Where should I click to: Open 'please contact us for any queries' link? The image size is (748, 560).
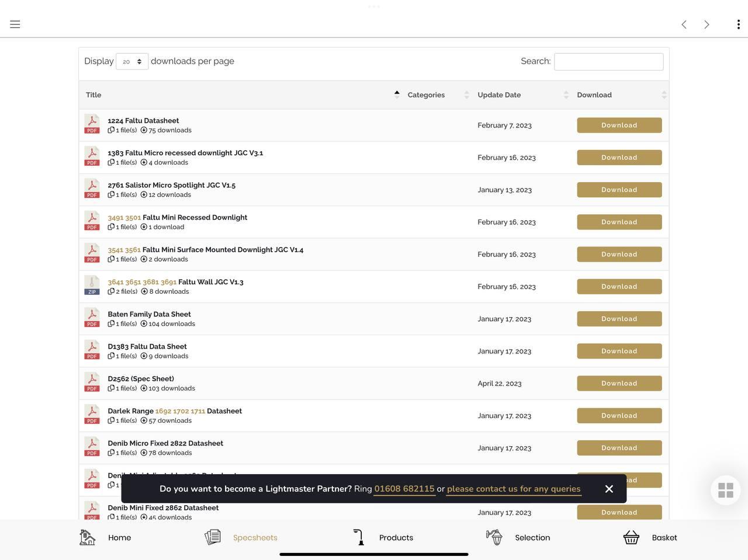[x=514, y=489]
